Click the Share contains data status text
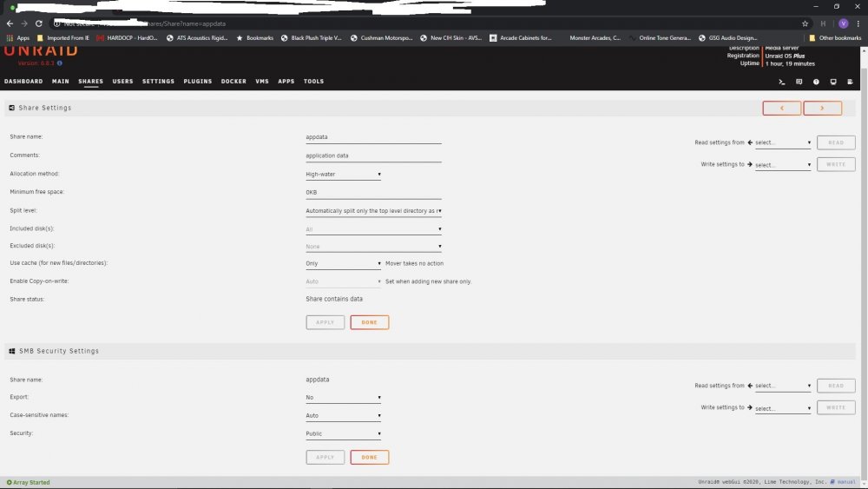Viewport: 868px width, 489px height. pyautogui.click(x=334, y=299)
